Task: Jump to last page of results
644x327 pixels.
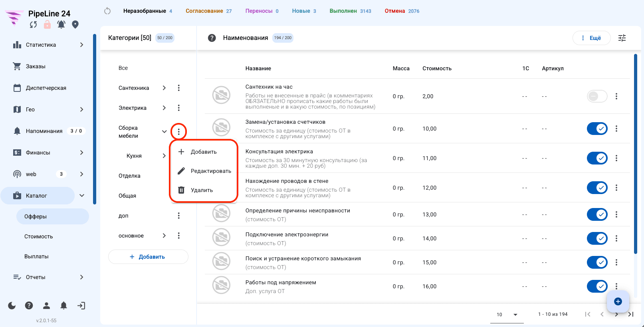Action: pos(631,314)
